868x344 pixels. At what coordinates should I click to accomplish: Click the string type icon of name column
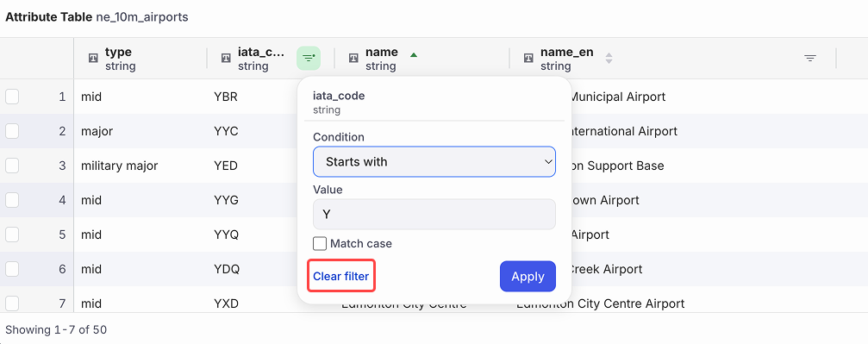pos(353,58)
